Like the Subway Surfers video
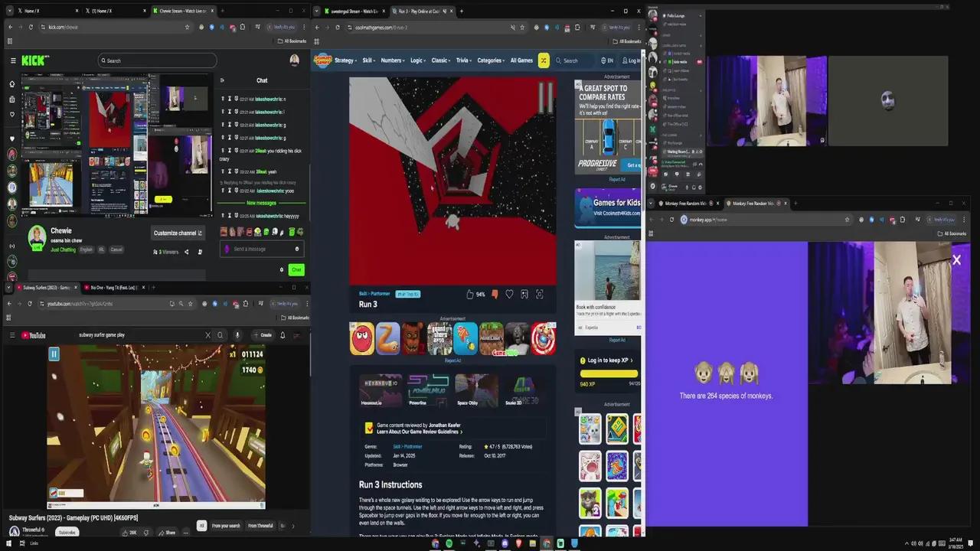980x551 pixels. 129,533
